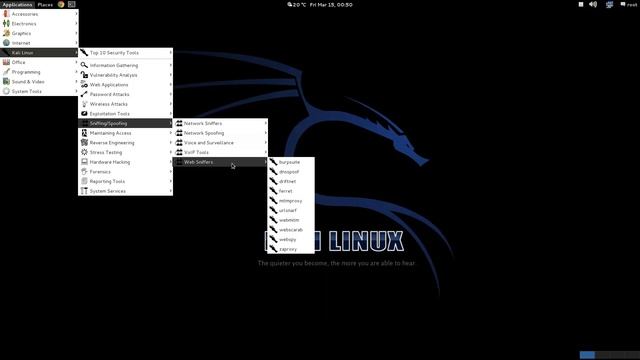Screen dimensions: 640x360
Task: Expand the System Services submenu
Action: 126,191
